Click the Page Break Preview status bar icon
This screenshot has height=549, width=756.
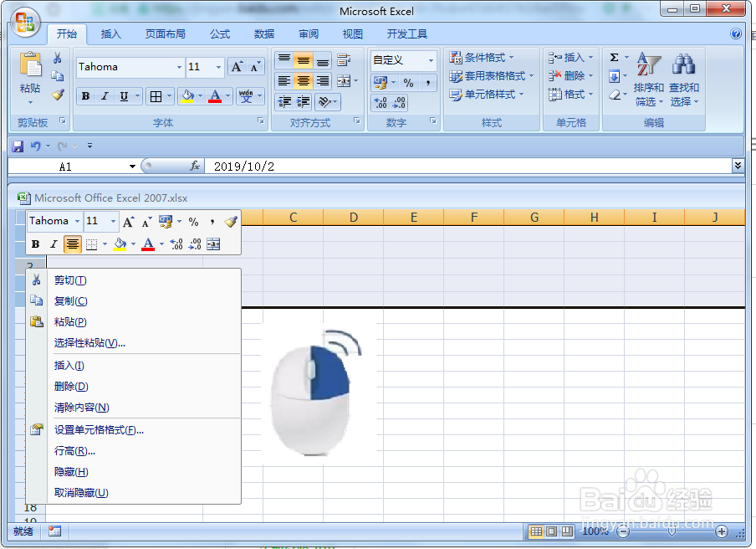(568, 531)
